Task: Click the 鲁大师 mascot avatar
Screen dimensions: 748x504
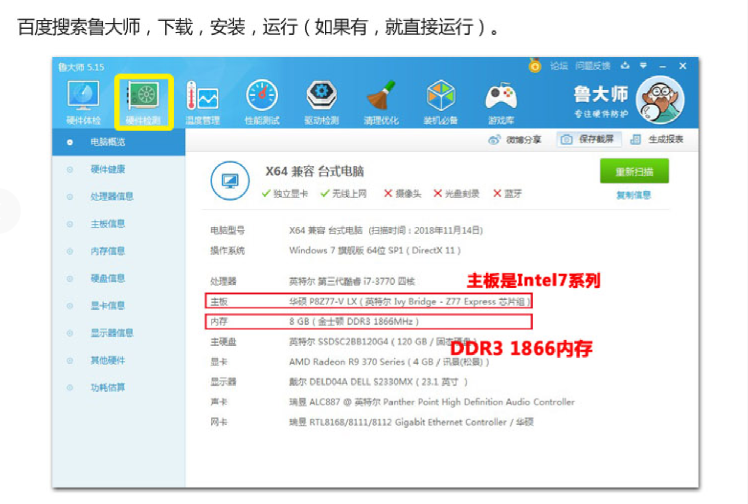Action: point(660,100)
